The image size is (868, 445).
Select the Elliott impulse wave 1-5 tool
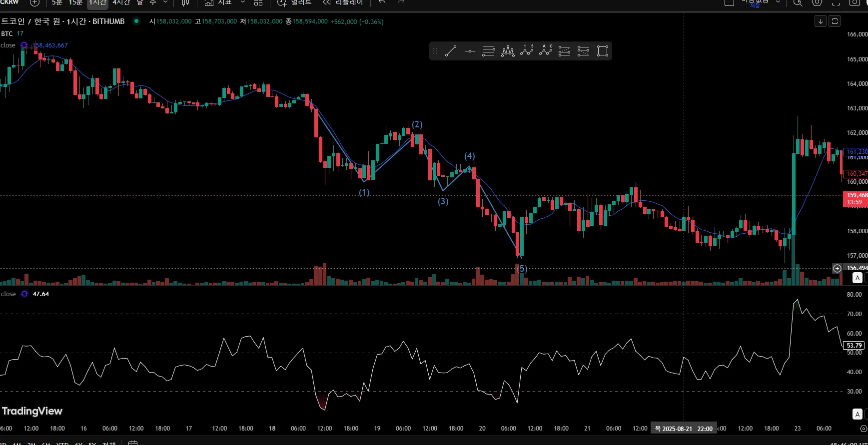tap(527, 51)
